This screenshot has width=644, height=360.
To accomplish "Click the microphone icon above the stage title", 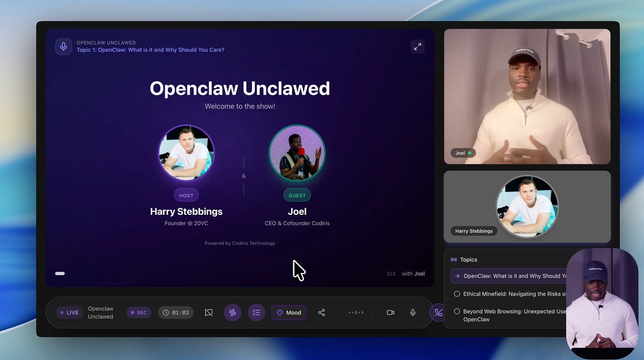I will (x=64, y=46).
